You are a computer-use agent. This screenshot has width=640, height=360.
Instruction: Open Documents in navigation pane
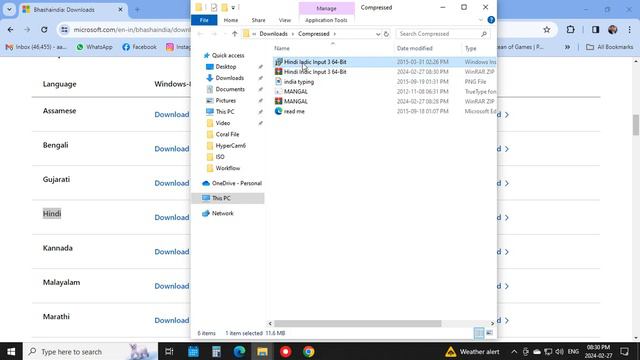pos(230,89)
